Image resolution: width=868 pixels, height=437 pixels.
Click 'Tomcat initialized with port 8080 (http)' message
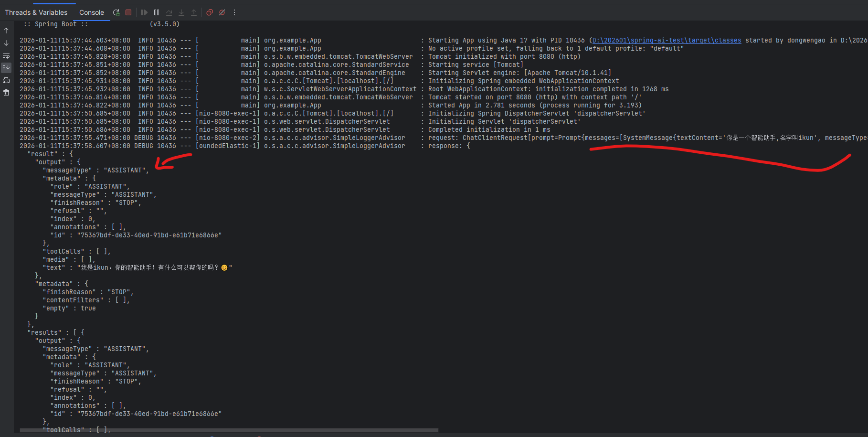point(504,57)
